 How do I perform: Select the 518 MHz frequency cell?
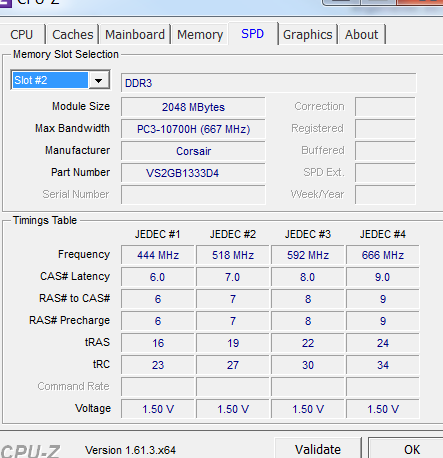(x=233, y=255)
